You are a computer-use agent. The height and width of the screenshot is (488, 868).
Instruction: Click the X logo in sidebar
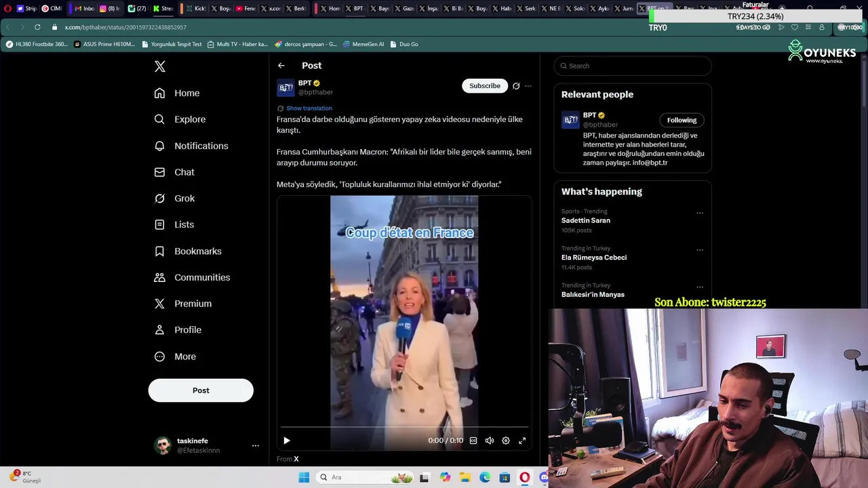(x=160, y=66)
